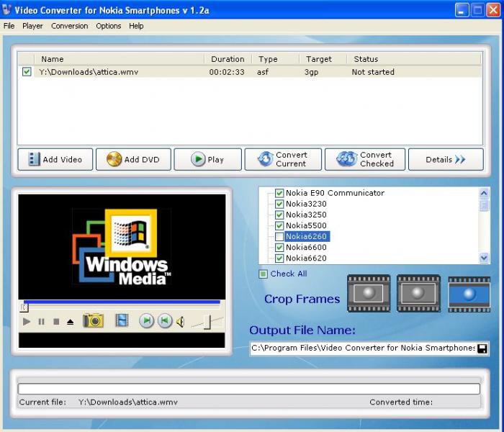Image resolution: width=504 pixels, height=432 pixels.
Task: Select Nokia6260 label in device list
Action: tap(307, 237)
